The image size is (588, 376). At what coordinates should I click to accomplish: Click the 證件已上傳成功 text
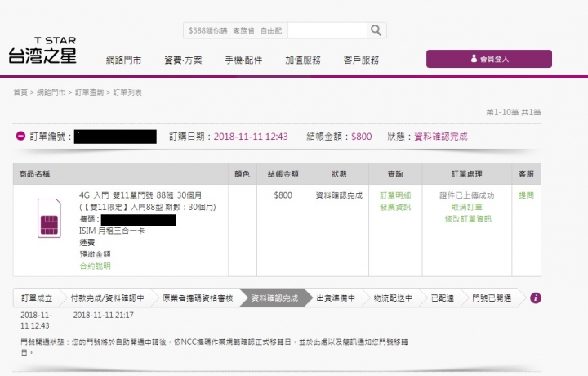coord(466,195)
